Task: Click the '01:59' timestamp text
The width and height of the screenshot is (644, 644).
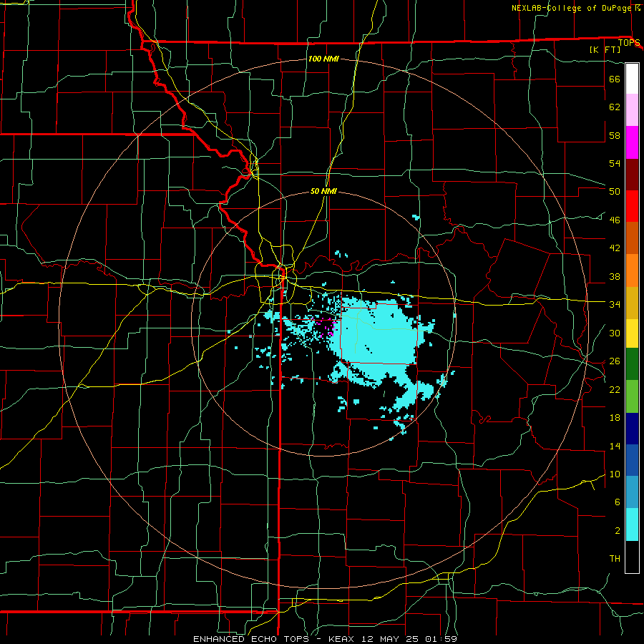Action: [442, 639]
